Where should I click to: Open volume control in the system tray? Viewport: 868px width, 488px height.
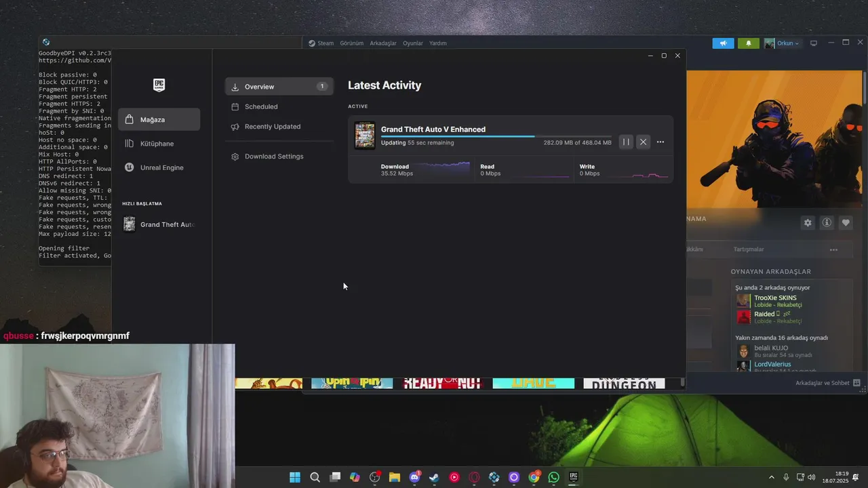tap(812, 477)
